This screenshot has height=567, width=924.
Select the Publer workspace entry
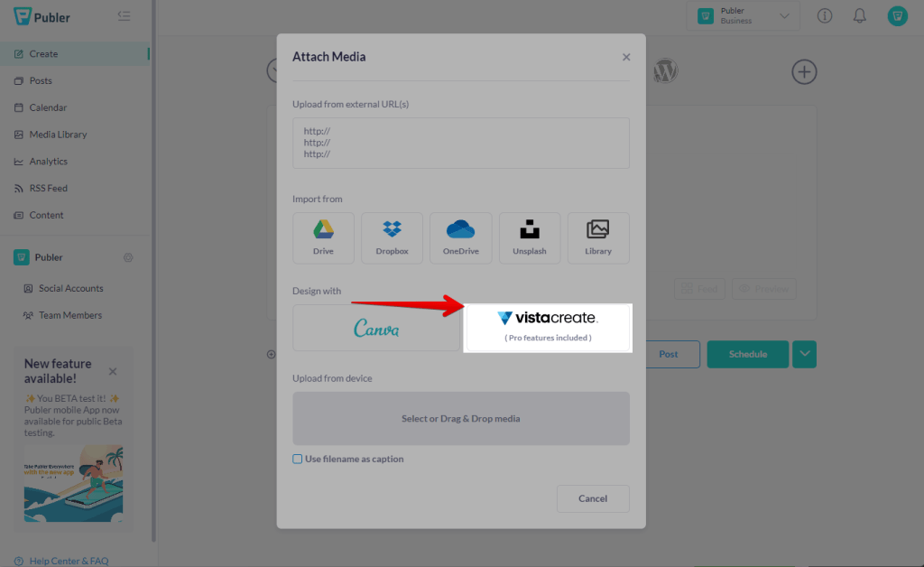(x=38, y=257)
